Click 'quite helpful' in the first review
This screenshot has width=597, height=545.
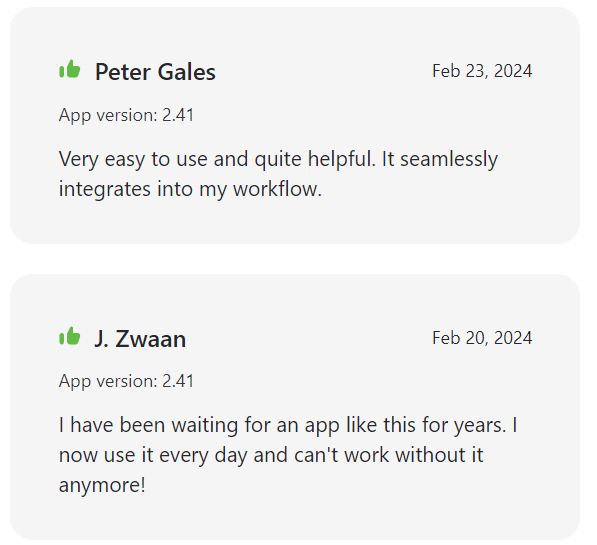tap(313, 159)
